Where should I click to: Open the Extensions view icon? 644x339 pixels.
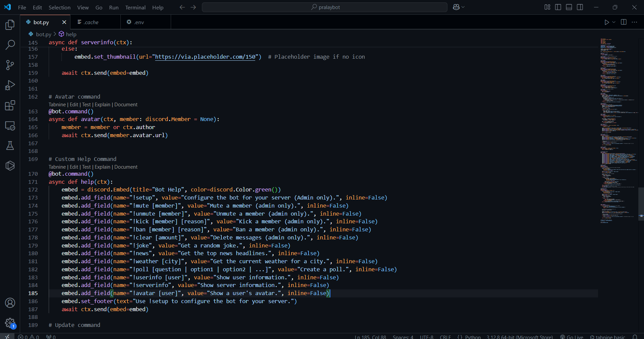tap(10, 106)
